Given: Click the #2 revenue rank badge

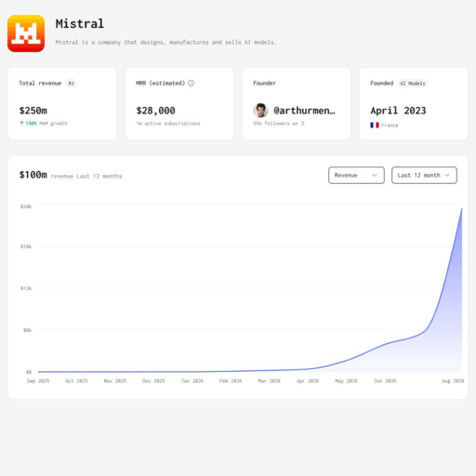Looking at the screenshot, I should point(71,83).
